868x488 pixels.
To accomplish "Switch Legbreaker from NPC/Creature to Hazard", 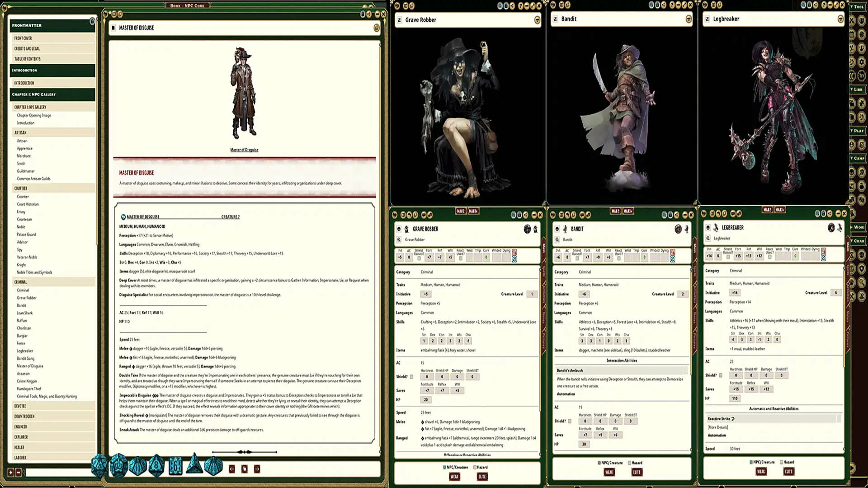I will 782,462.
